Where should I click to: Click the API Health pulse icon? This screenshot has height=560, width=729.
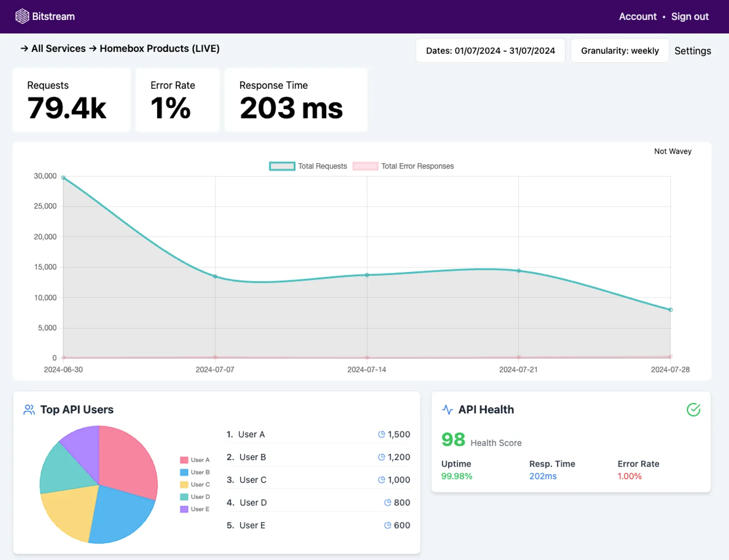click(x=447, y=409)
